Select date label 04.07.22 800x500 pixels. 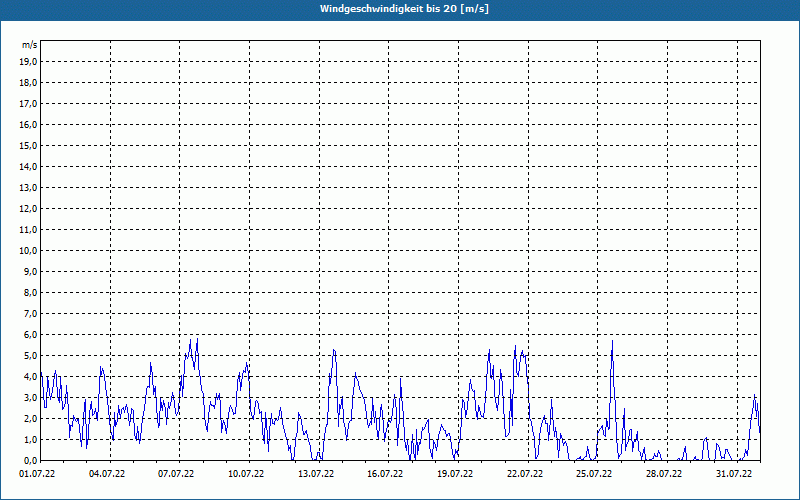point(107,474)
